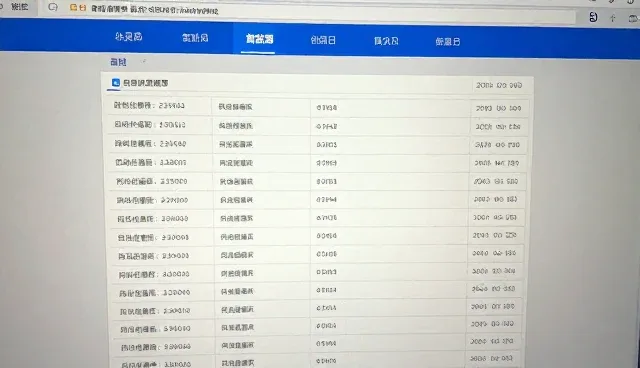Click the blue square icon beside table heading
640x368 pixels.
[x=116, y=83]
